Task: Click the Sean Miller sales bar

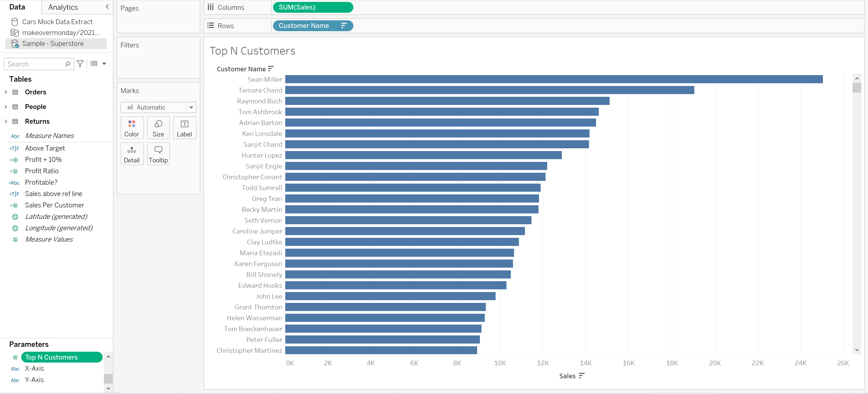Action: [554, 79]
